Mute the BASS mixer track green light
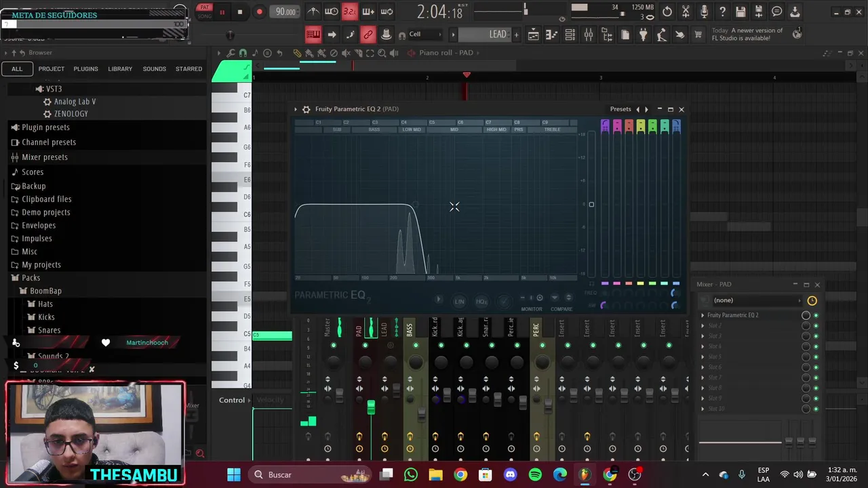 click(x=416, y=346)
